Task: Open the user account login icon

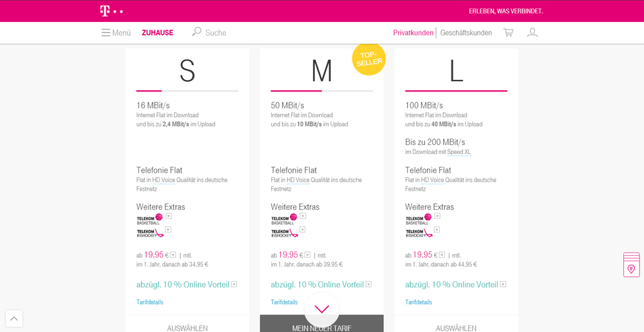Action: [532, 33]
